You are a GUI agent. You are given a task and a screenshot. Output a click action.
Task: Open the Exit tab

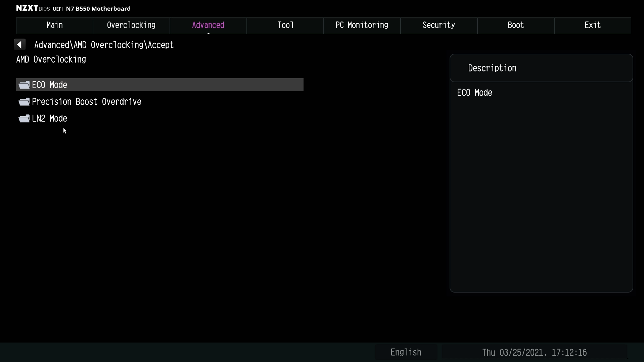593,25
